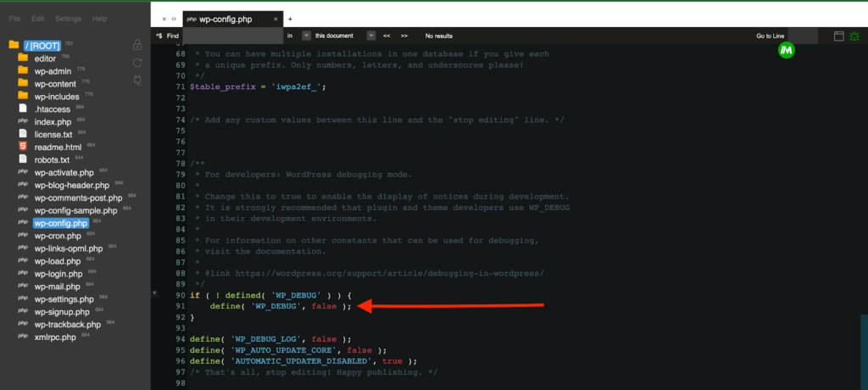Click the editor folder icon
Screen dimensions: 868x390
[23, 58]
